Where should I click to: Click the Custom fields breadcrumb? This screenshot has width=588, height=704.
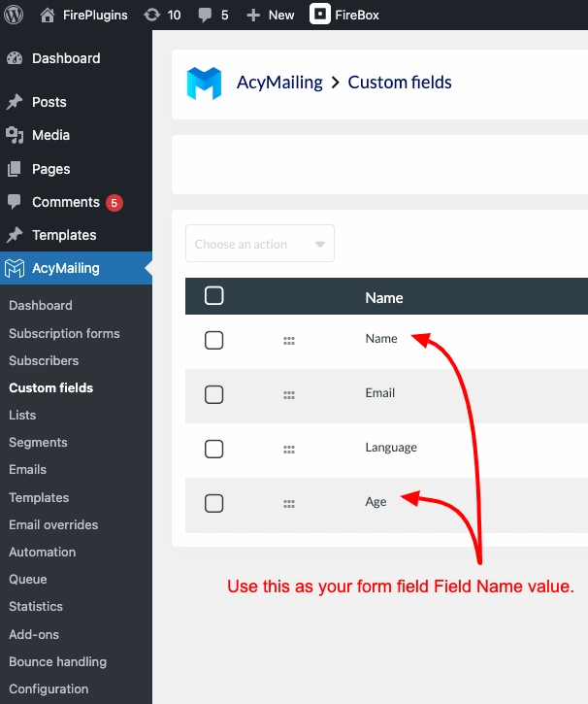[x=400, y=83]
